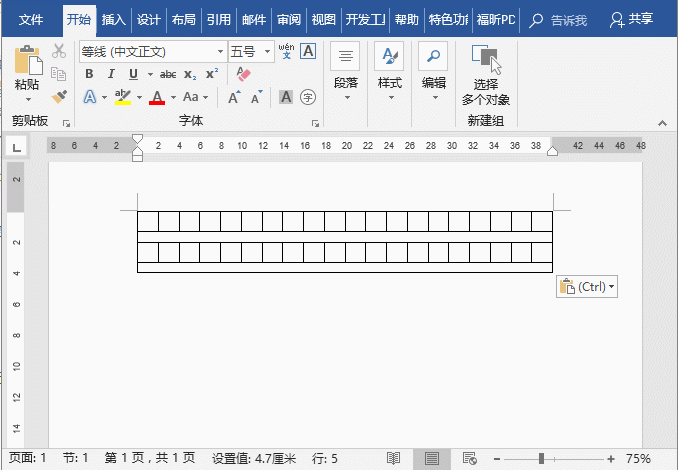Click the Format Painter brush icon
Viewport: 678px width, 470px height.
pos(59,97)
